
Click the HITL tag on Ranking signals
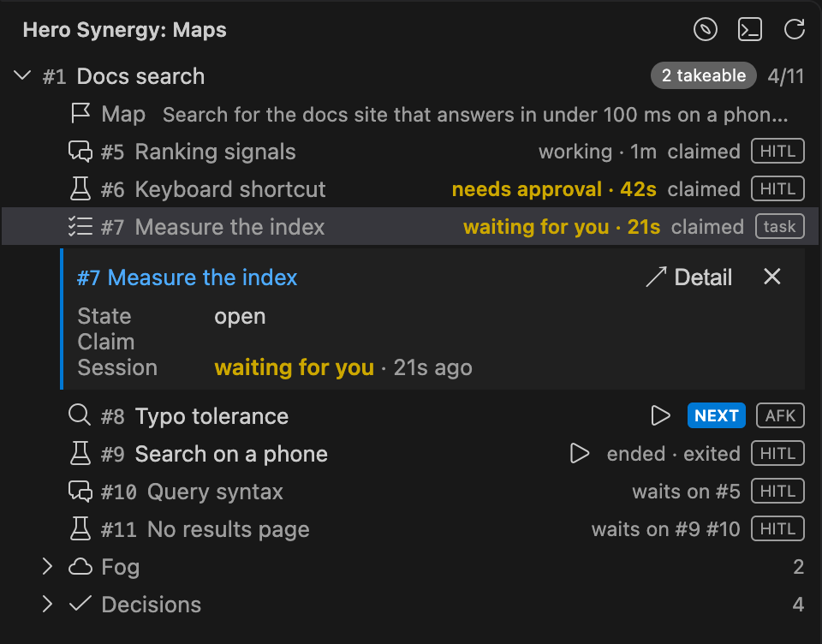(x=777, y=152)
